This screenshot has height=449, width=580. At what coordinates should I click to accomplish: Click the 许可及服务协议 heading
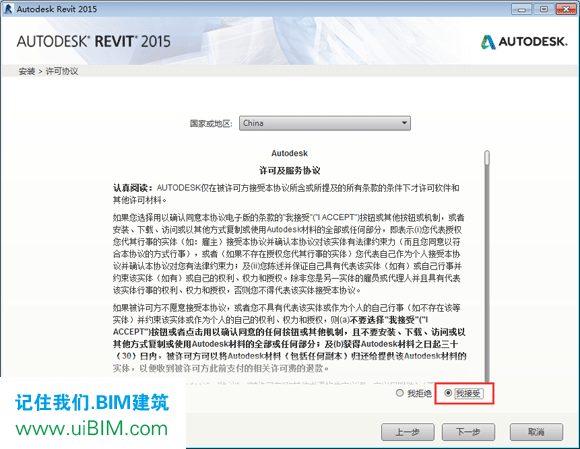(290, 171)
